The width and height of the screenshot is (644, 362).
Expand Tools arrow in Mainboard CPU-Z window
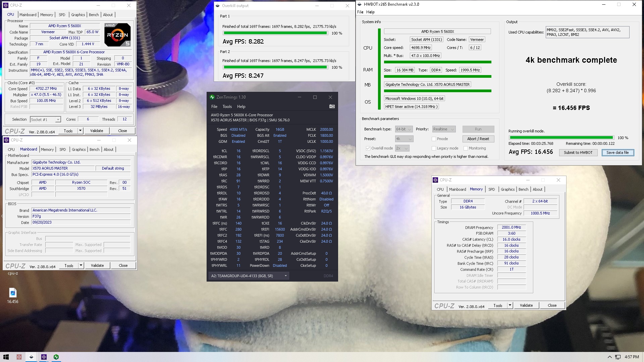[81, 265]
